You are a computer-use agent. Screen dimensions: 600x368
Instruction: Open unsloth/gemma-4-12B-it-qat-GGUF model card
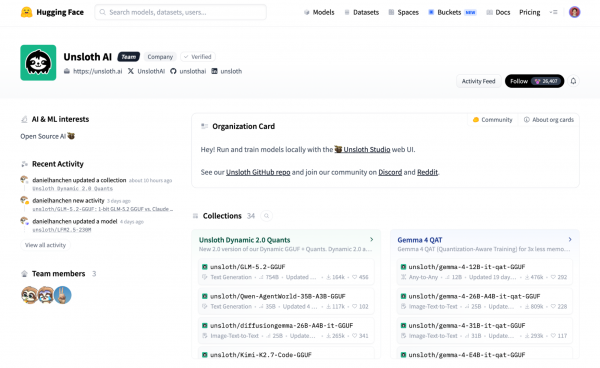pyautogui.click(x=484, y=272)
